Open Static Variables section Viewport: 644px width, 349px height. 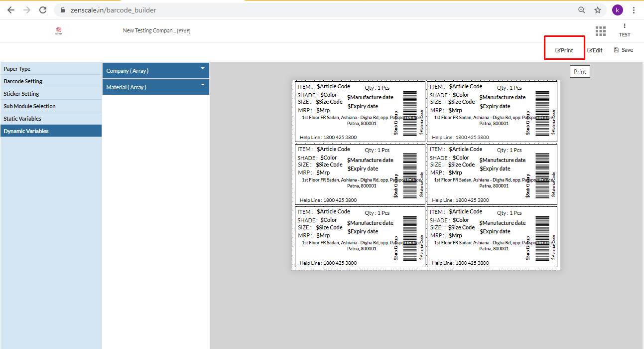click(51, 119)
